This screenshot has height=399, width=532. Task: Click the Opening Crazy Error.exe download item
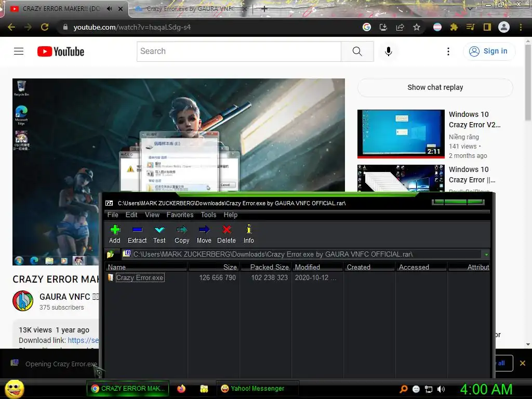pos(54,364)
